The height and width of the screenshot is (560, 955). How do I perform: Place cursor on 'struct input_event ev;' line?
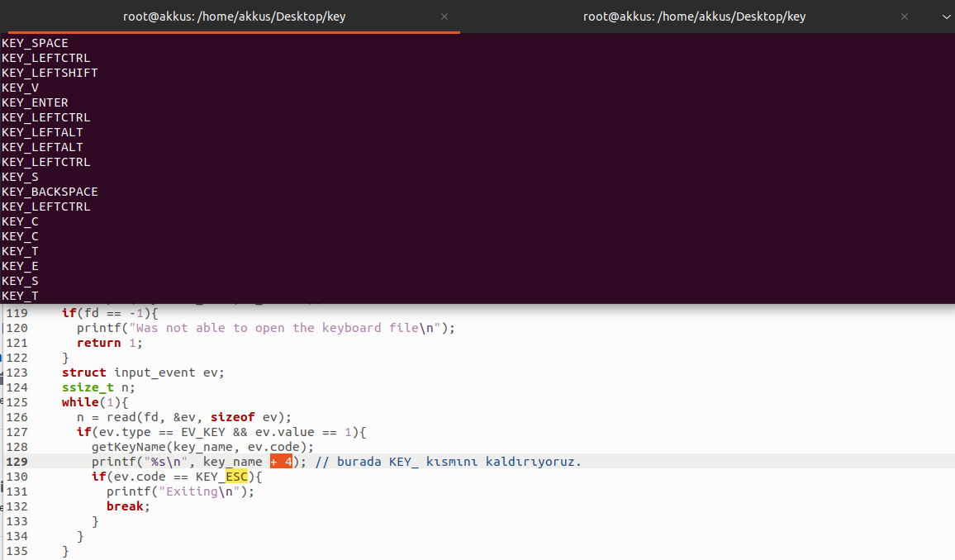pyautogui.click(x=143, y=373)
